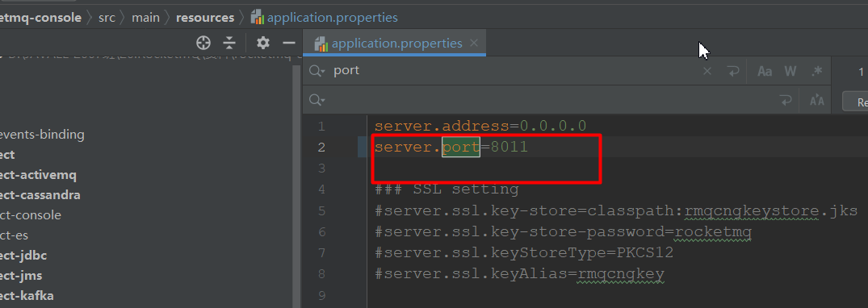Toggle Match Case option

click(x=765, y=71)
